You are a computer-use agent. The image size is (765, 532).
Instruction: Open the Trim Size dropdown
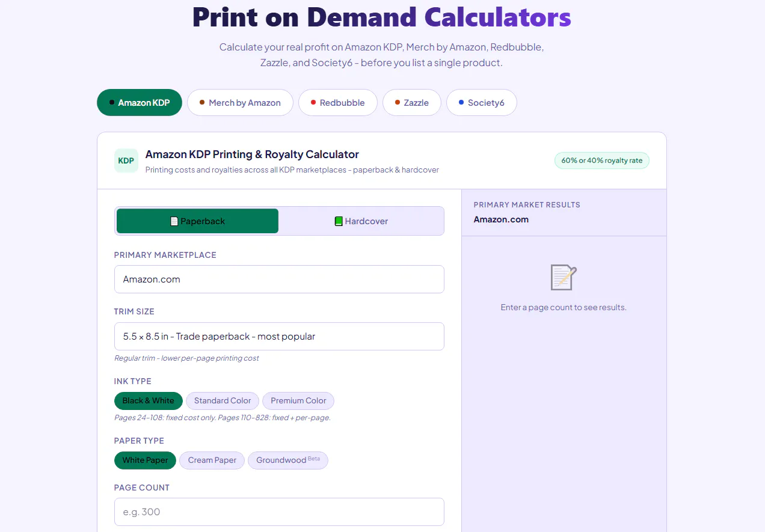pyautogui.click(x=279, y=337)
